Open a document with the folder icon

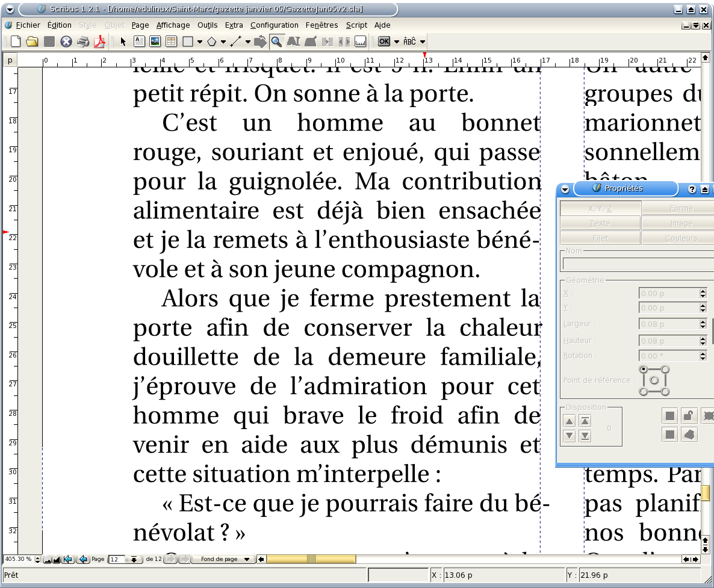32,42
